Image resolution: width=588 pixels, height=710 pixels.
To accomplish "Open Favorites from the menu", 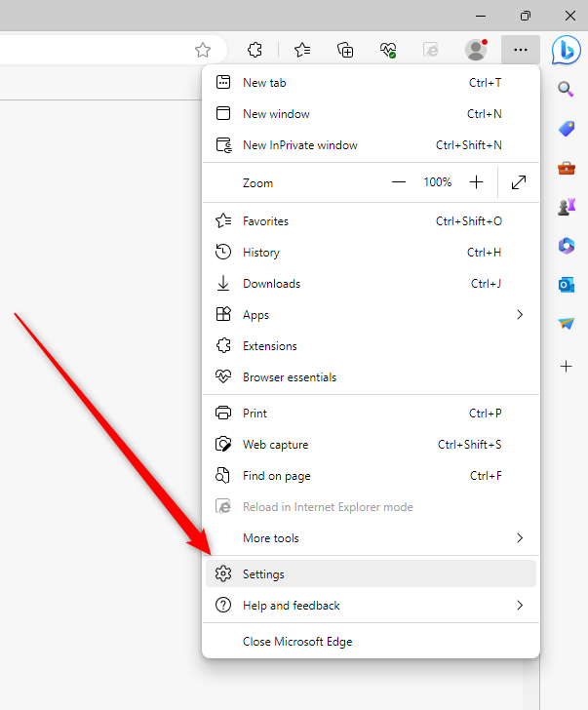I will [371, 221].
